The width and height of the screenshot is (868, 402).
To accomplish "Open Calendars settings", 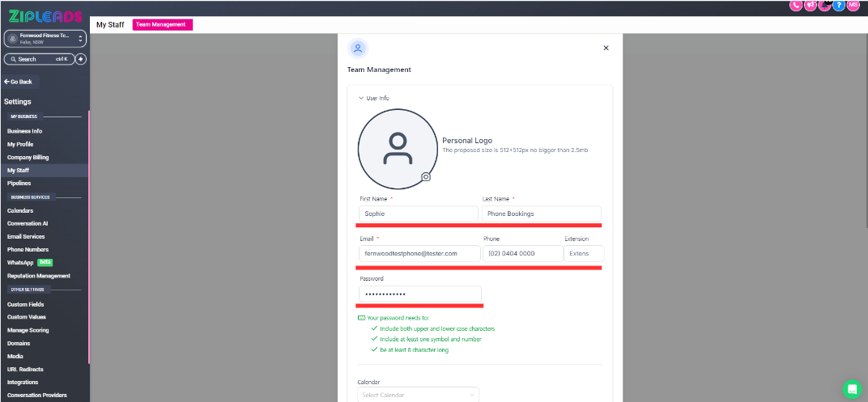I will coord(20,210).
